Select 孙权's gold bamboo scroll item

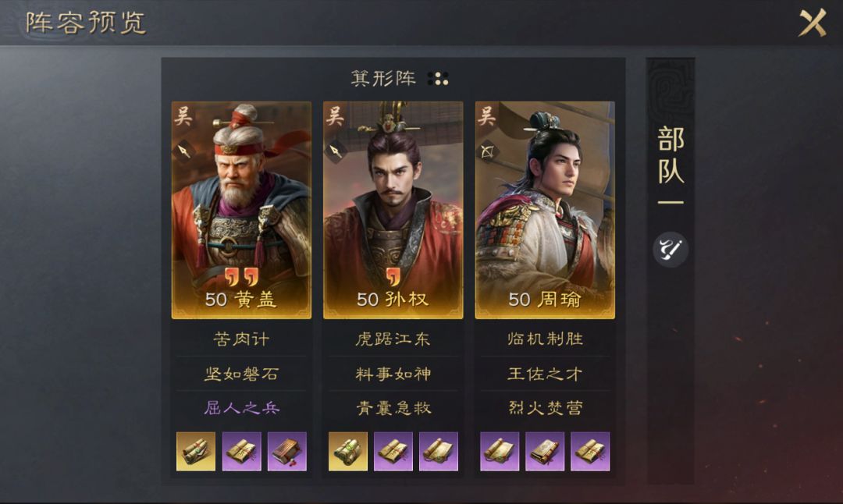click(x=348, y=452)
